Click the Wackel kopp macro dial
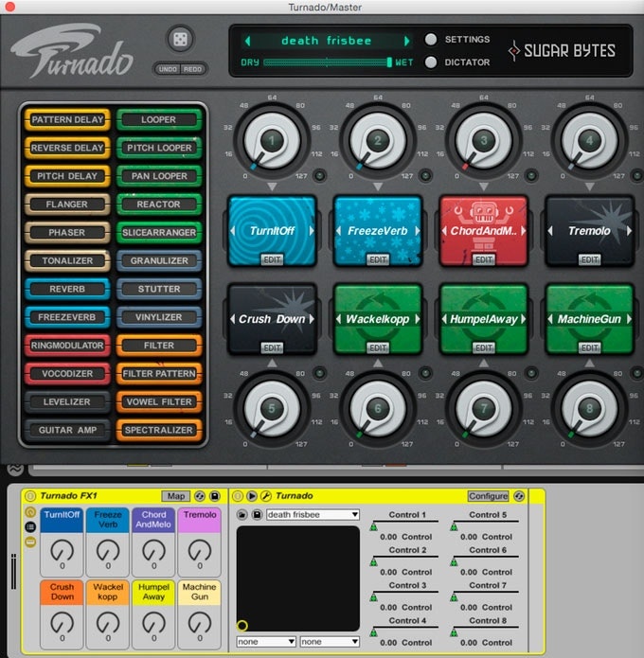The width and height of the screenshot is (644, 658). [x=108, y=623]
